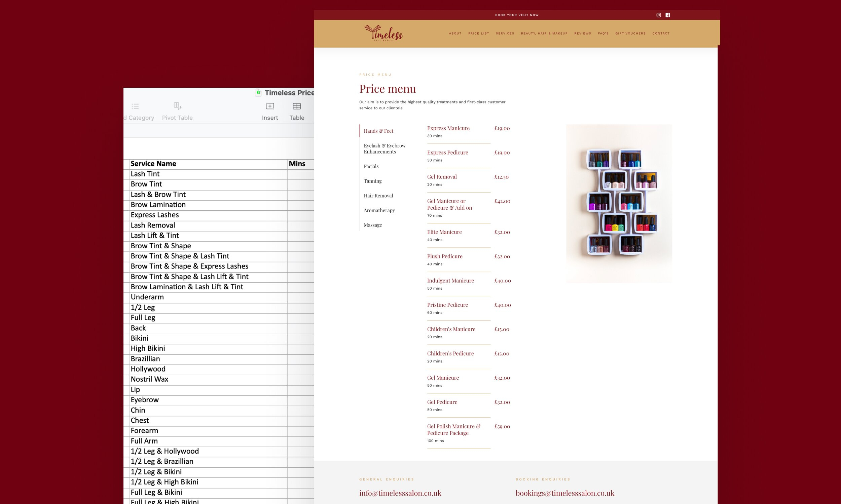
Task: Switch to Eyelash & Eyebrow Enhancements tab
Action: point(385,149)
